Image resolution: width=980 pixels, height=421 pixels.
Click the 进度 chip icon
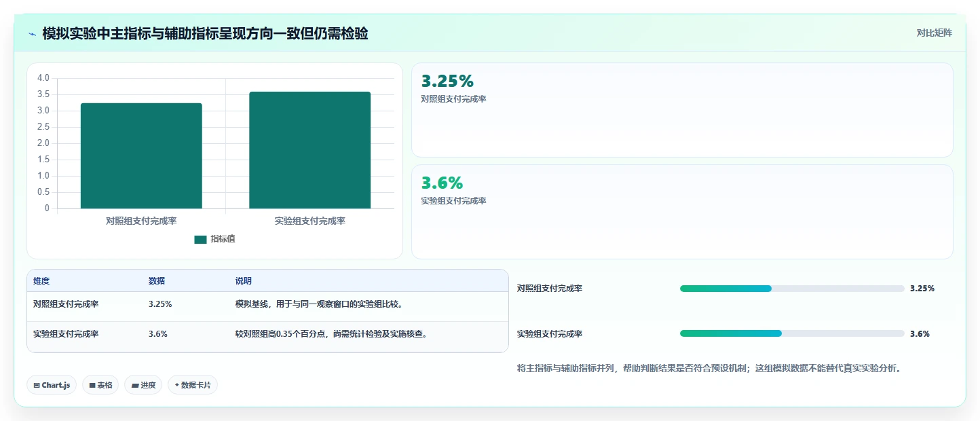pyautogui.click(x=135, y=385)
